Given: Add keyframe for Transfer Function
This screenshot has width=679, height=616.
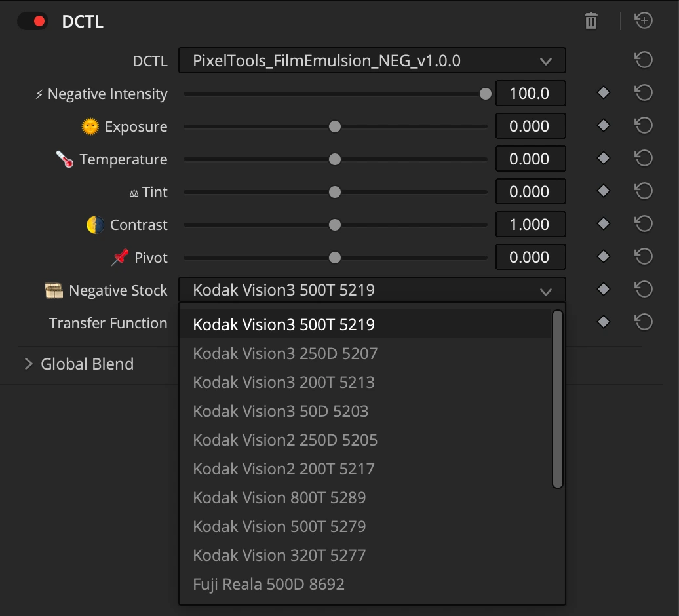Looking at the screenshot, I should pyautogui.click(x=603, y=322).
